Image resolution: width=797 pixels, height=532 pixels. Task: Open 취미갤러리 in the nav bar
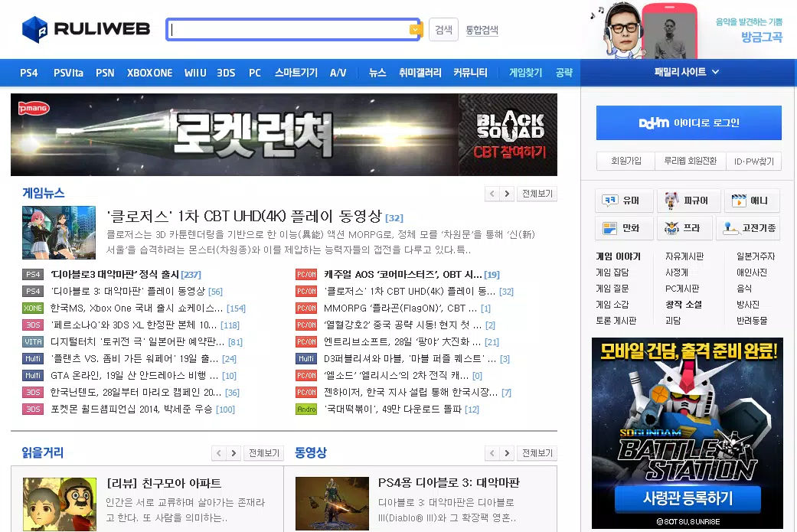pyautogui.click(x=420, y=73)
